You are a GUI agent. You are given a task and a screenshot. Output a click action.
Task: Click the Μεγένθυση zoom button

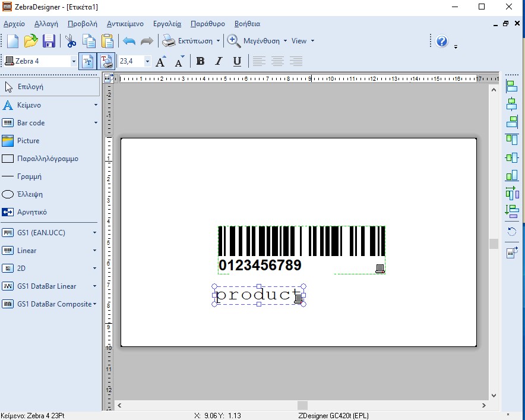pyautogui.click(x=254, y=41)
